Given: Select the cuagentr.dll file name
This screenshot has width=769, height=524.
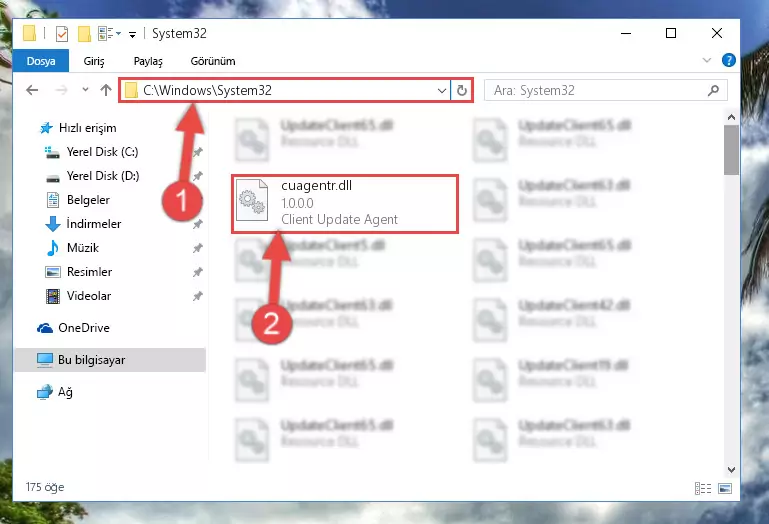Looking at the screenshot, I should pos(316,185).
